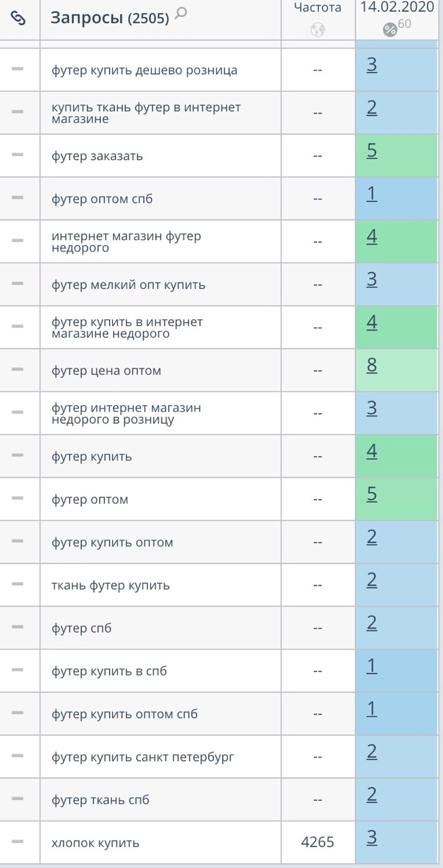The height and width of the screenshot is (868, 443).
Task: Open position 1 link for 'футер оптом спб'
Action: tap(372, 195)
